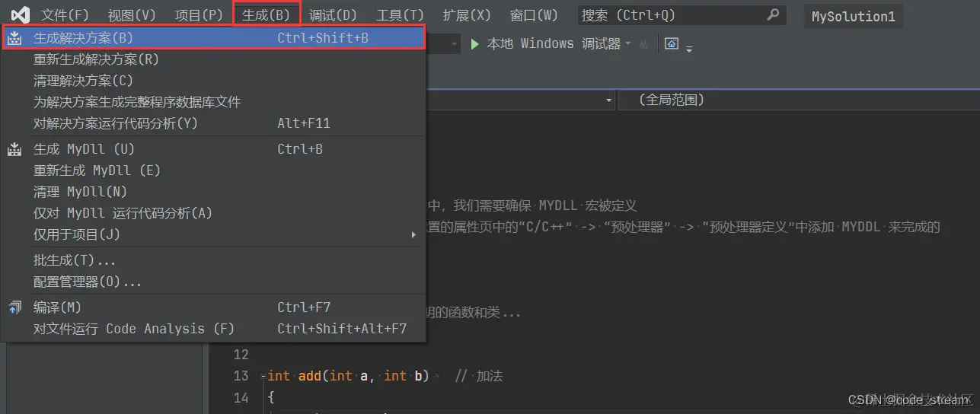Open the 文件(F) menu
Image resolution: width=980 pixels, height=414 pixels.
pyautogui.click(x=65, y=15)
